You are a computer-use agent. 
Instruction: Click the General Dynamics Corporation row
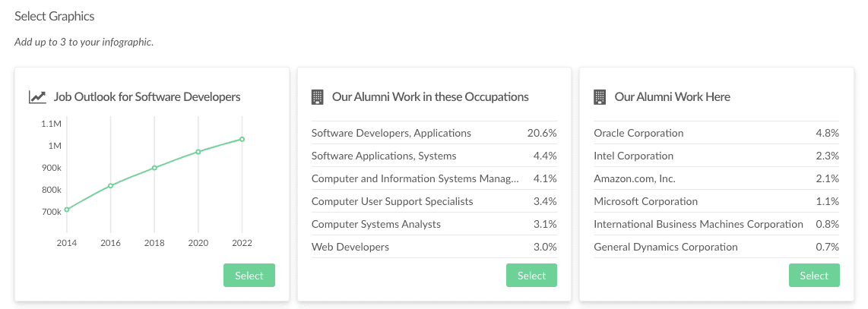(x=716, y=247)
